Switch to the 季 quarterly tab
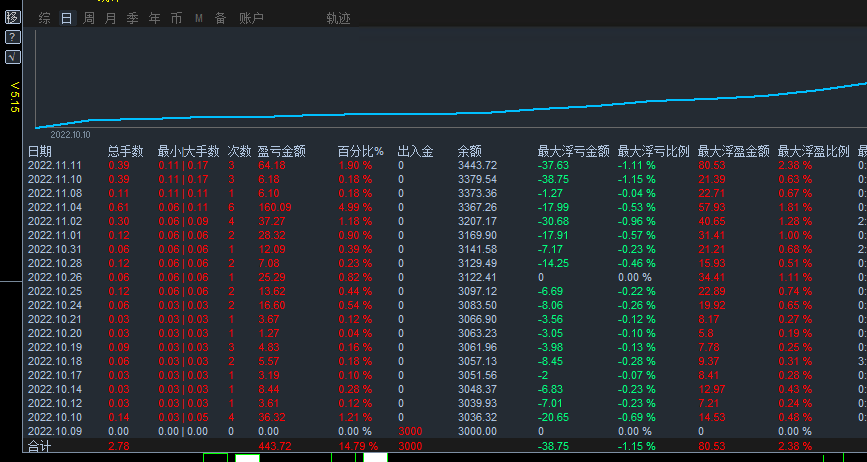The height and width of the screenshot is (462, 867). [133, 18]
